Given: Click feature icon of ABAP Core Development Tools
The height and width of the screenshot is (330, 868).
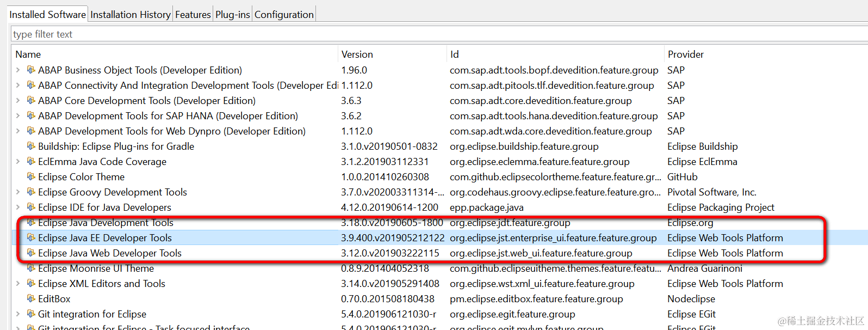Looking at the screenshot, I should 31,100.
